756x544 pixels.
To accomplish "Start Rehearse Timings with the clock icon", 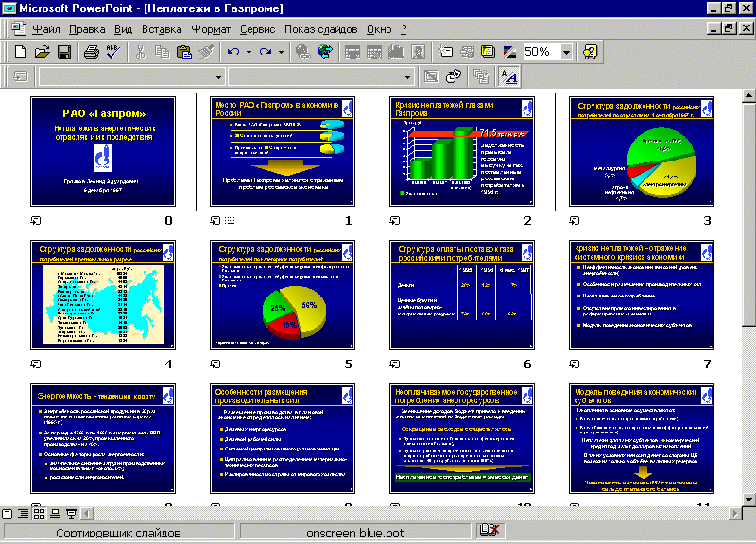I will [x=454, y=76].
